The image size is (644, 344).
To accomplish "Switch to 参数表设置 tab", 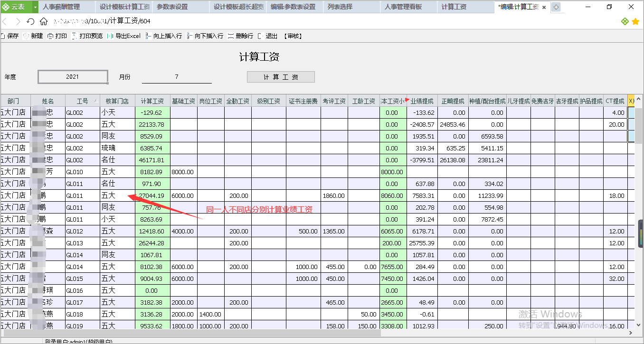I will point(181,7).
